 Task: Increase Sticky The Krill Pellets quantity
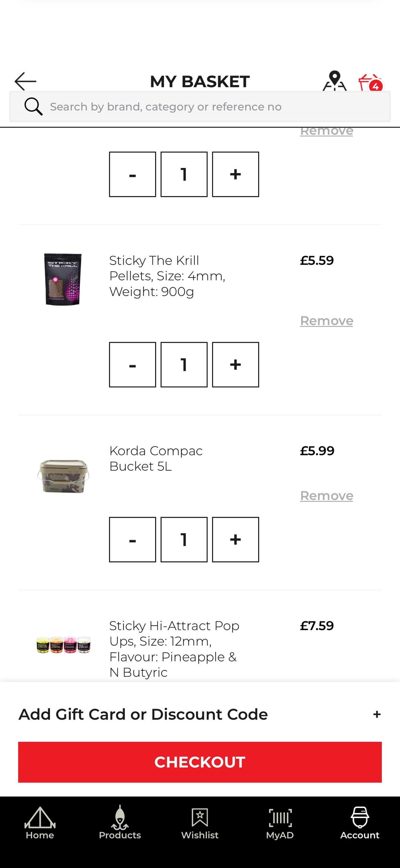coord(235,365)
